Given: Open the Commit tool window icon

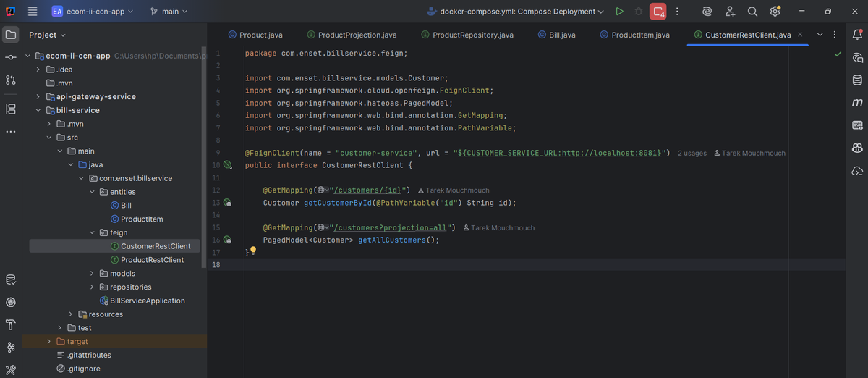Looking at the screenshot, I should pyautogui.click(x=11, y=57).
